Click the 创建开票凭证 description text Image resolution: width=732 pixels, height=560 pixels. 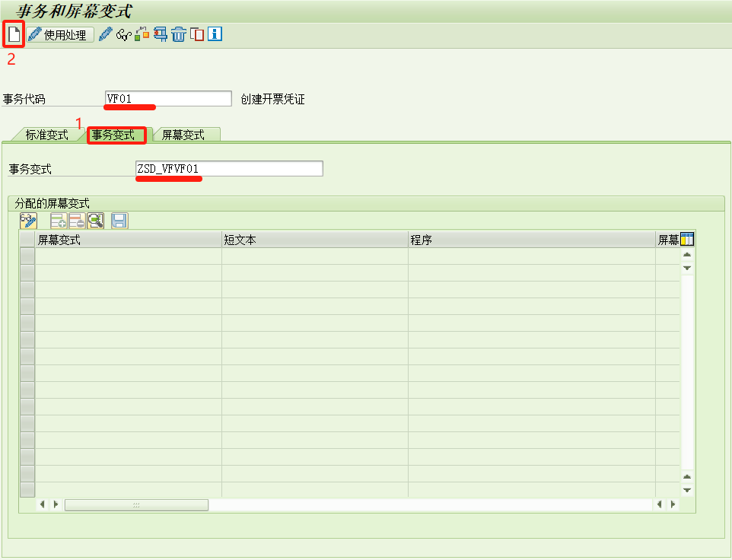tap(272, 99)
